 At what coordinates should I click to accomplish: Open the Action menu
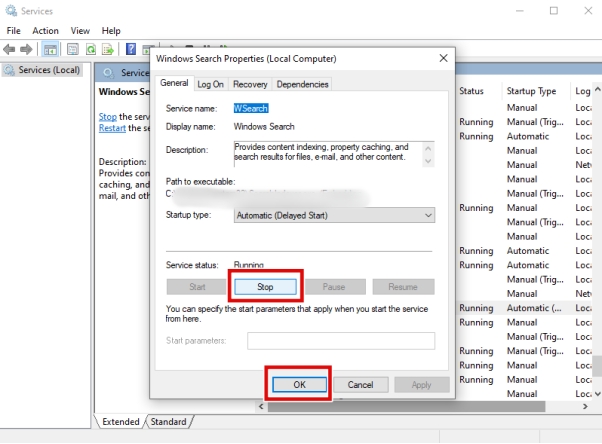tap(45, 31)
